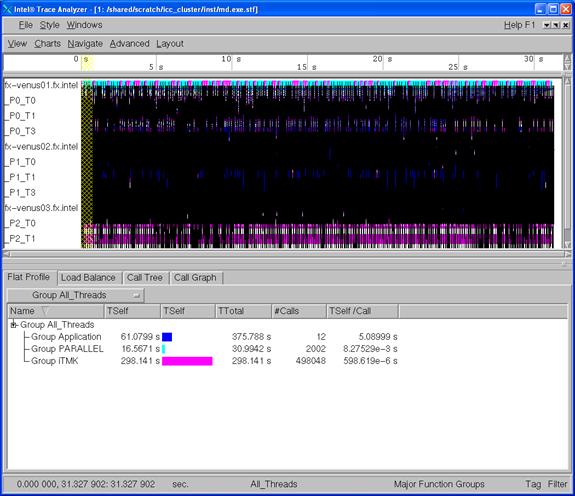Screen dimensions: 575x496
Task: Click the fx-venus02.fx.intel node label
Action: pos(41,147)
